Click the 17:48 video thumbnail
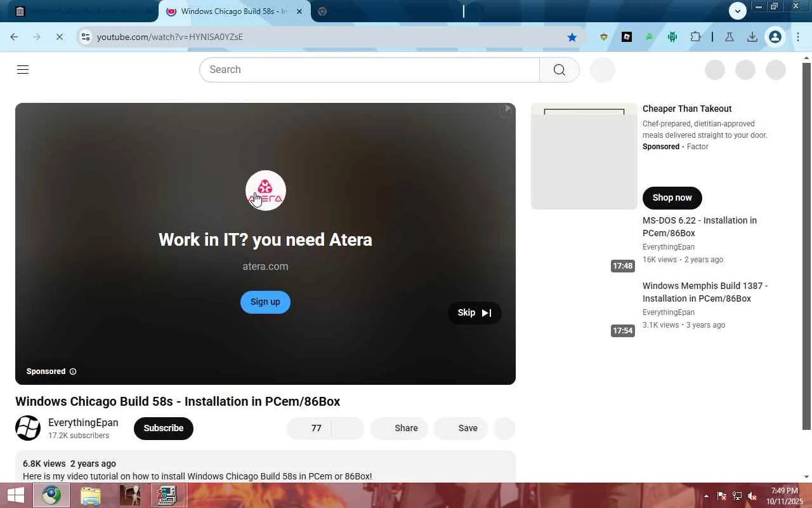The image size is (812, 508). tap(584, 244)
